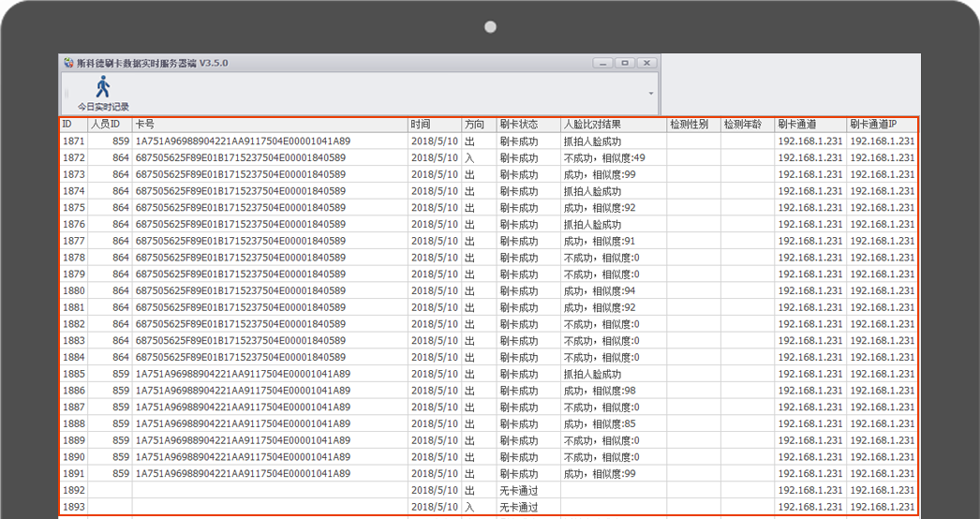Image resolution: width=980 pixels, height=519 pixels.
Task: Sort by the 刷卡通道IP column header
Action: pyautogui.click(x=883, y=125)
